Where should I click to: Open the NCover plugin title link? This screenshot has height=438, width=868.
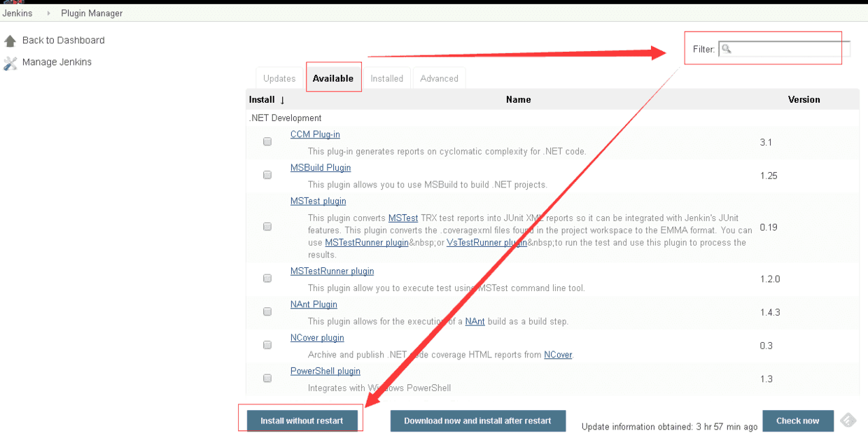click(317, 338)
